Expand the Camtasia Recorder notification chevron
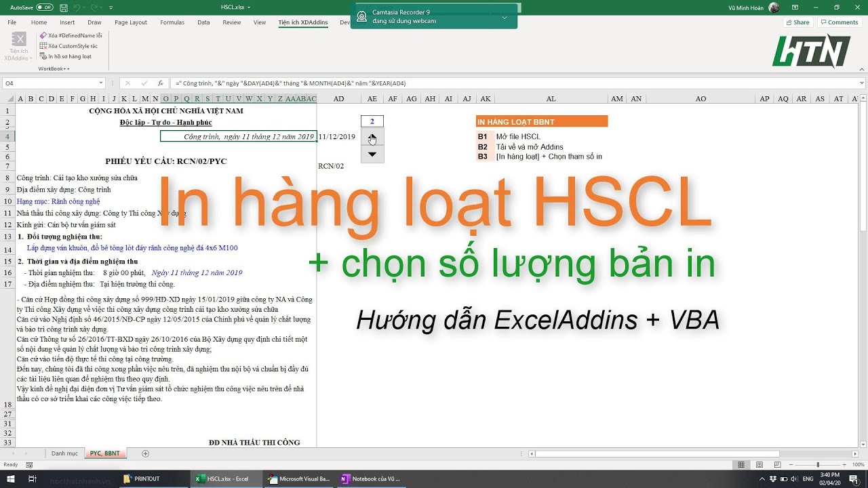The width and height of the screenshot is (868, 488). [504, 17]
